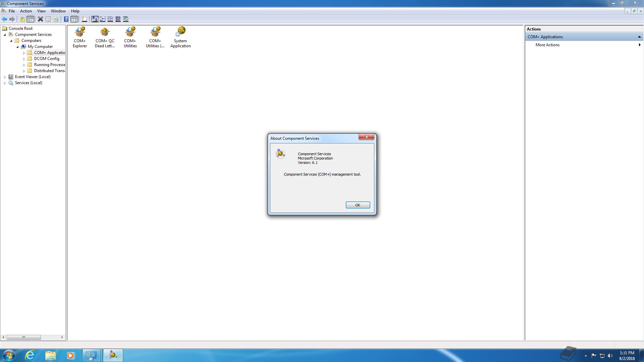
Task: Expand the Event Viewer (Local) node
Action: click(5, 77)
